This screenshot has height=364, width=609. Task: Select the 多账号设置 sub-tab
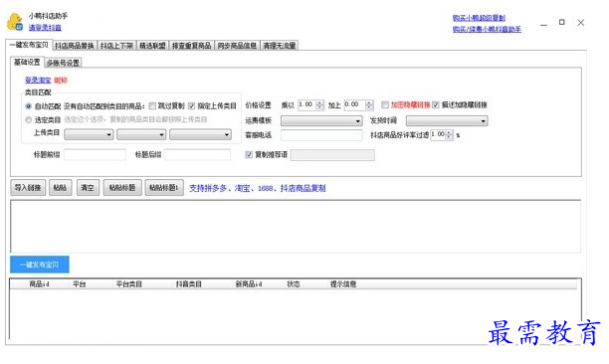[x=63, y=63]
